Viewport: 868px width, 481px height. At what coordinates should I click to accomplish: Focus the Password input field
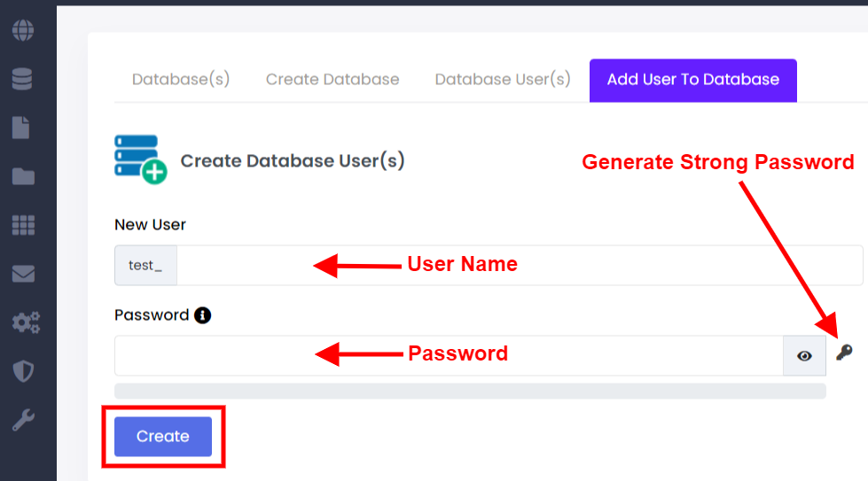448,356
